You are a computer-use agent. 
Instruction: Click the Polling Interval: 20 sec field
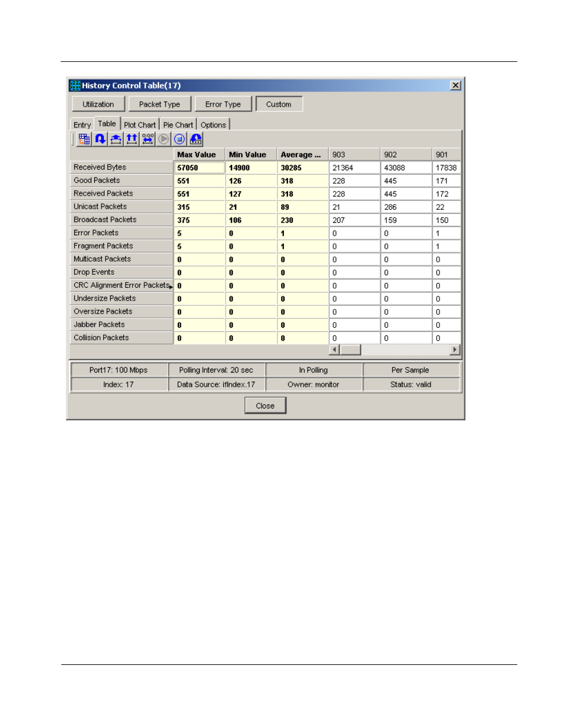tap(216, 370)
